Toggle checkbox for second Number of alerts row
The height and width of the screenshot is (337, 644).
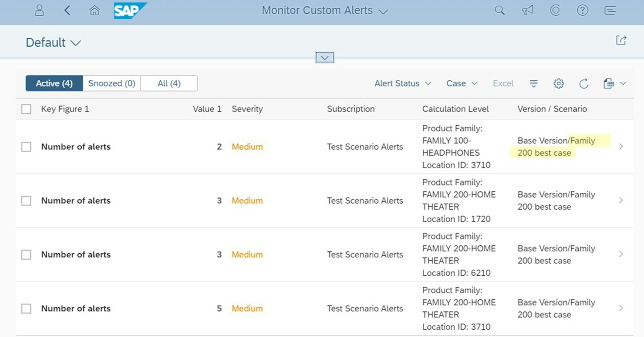(27, 200)
